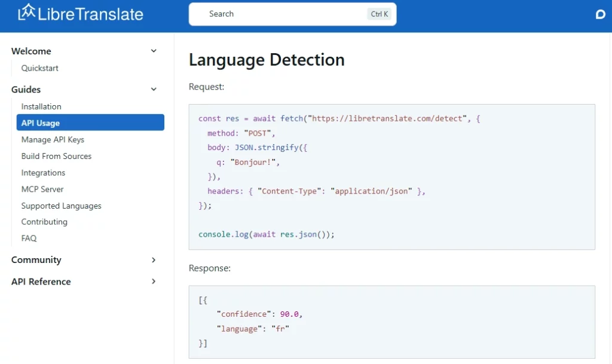Image resolution: width=612 pixels, height=364 pixels.
Task: Open the chat bubble icon in header
Action: point(600,14)
